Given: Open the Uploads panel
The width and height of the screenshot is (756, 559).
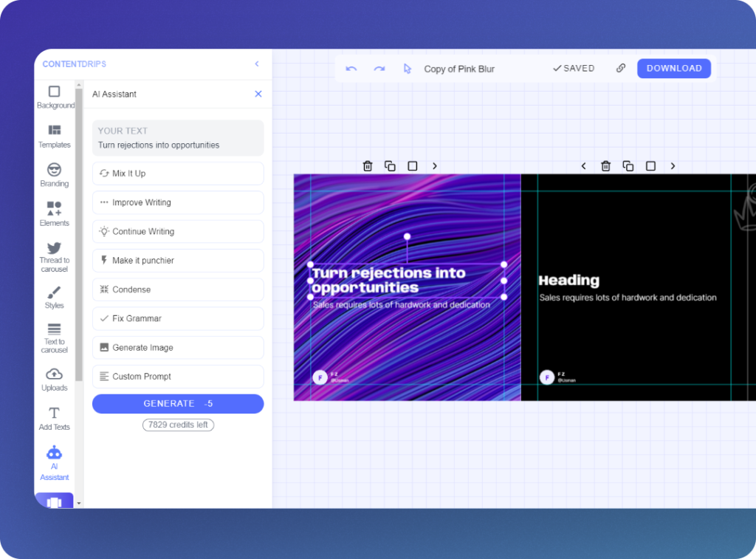Looking at the screenshot, I should [x=54, y=379].
